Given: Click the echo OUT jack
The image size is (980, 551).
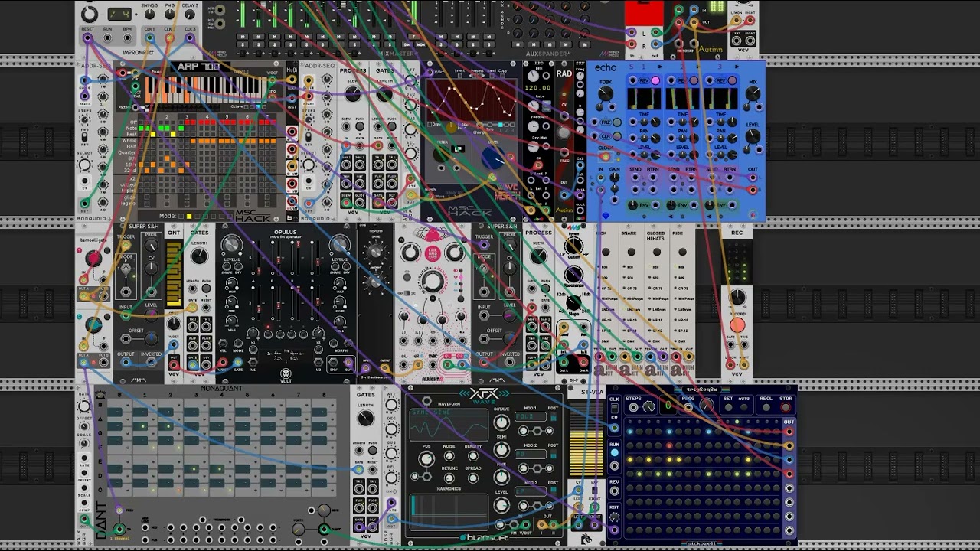Looking at the screenshot, I should 753,179.
